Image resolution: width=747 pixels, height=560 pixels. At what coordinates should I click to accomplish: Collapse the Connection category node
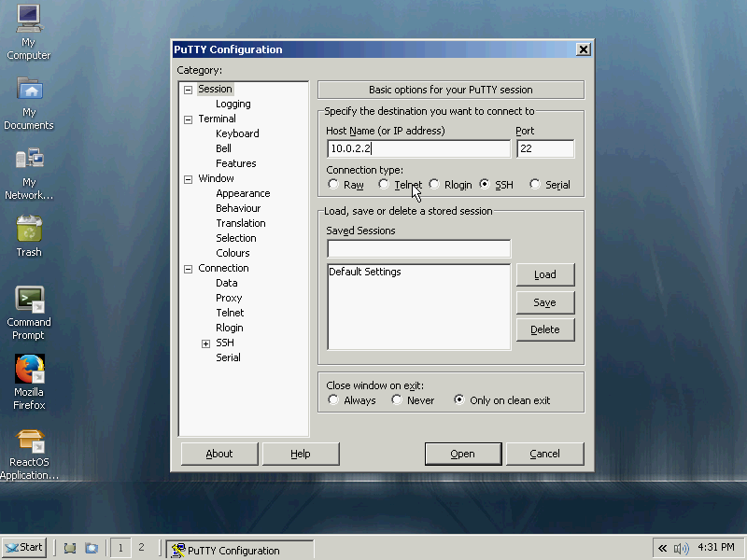pyautogui.click(x=188, y=269)
